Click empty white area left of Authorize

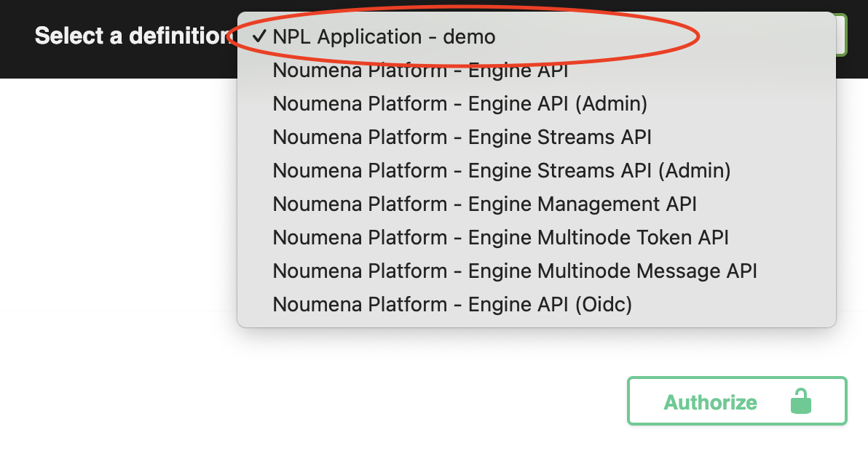pyautogui.click(x=364, y=402)
